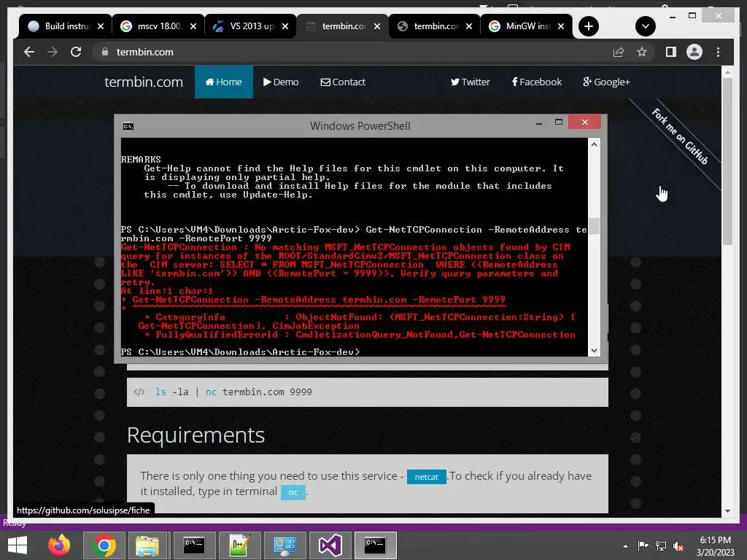This screenshot has width=747, height=560.
Task: Close the 'mscv 18.00' tab
Action: (x=193, y=26)
